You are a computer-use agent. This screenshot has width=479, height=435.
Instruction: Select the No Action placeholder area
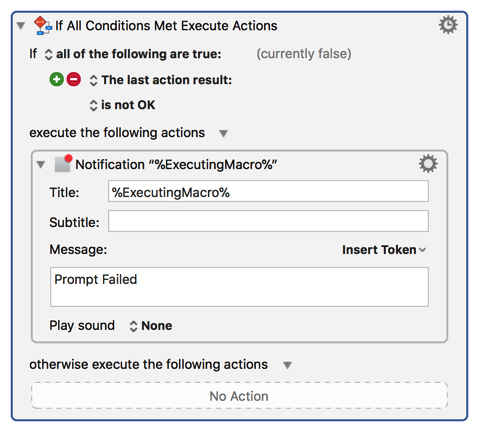(x=239, y=396)
